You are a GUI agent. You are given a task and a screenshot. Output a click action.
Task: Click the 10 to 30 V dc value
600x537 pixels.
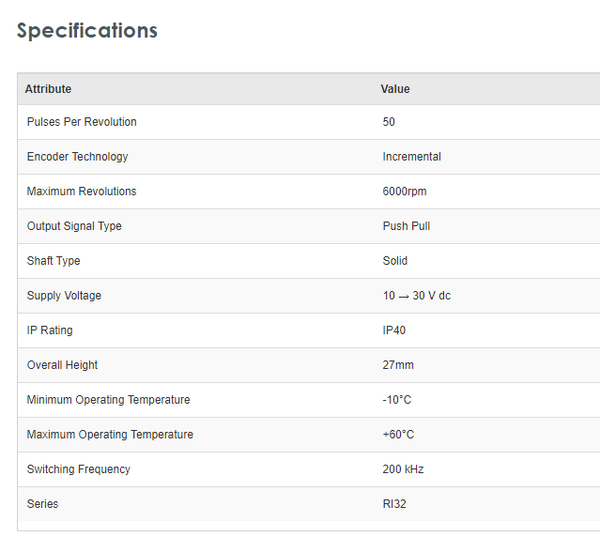(416, 296)
